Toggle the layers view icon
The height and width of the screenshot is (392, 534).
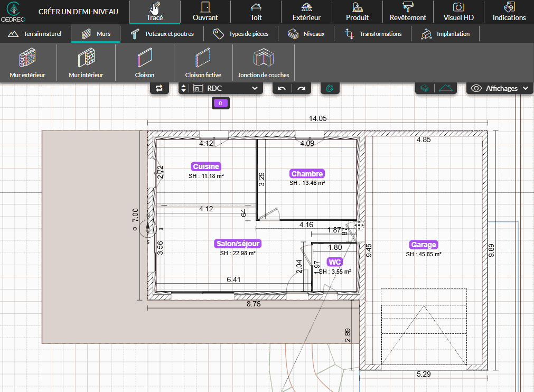point(425,88)
